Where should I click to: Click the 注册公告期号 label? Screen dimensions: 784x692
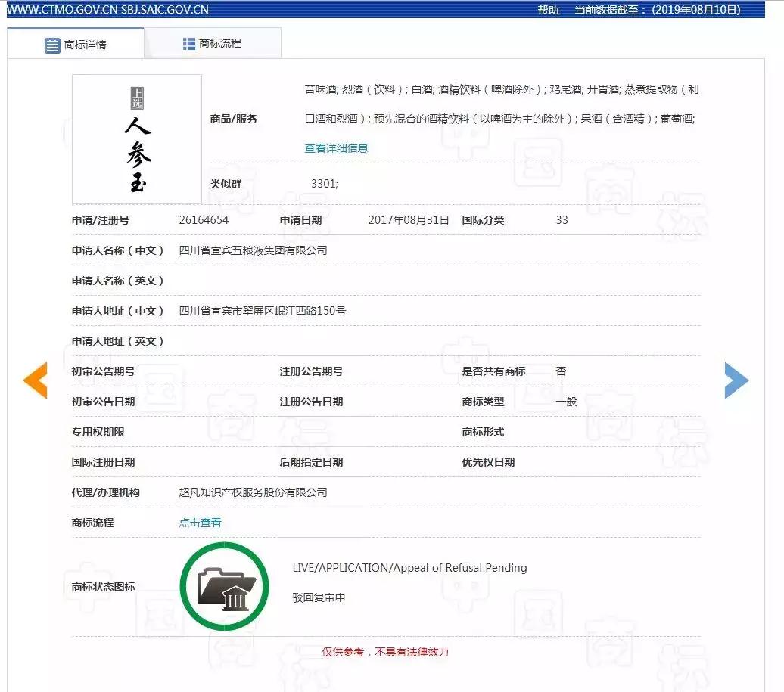pos(311,371)
